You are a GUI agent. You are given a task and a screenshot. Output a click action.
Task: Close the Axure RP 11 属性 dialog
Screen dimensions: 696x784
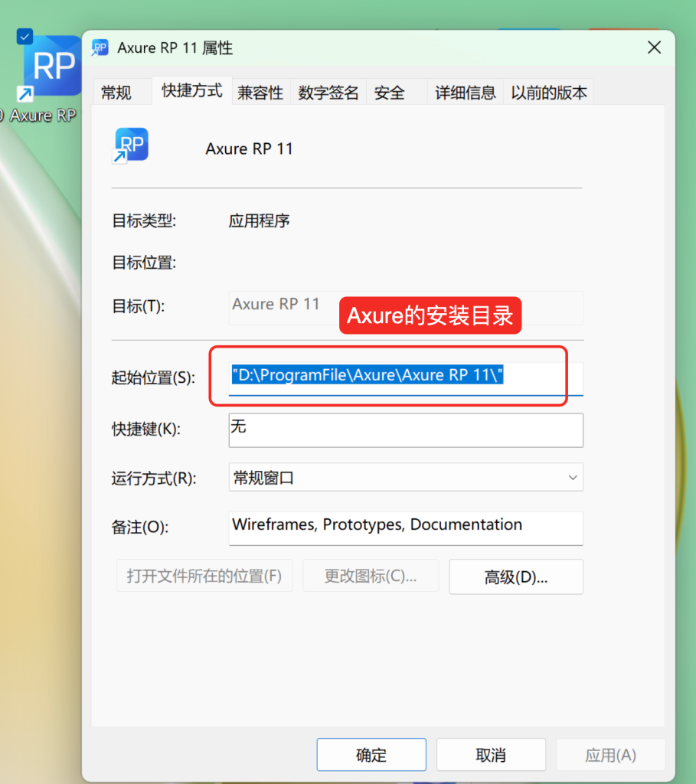[654, 48]
